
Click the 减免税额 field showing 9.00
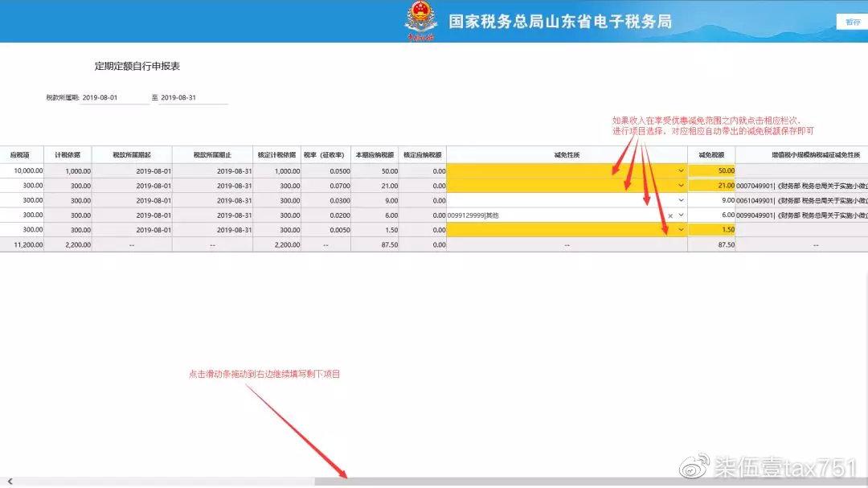[x=711, y=200]
